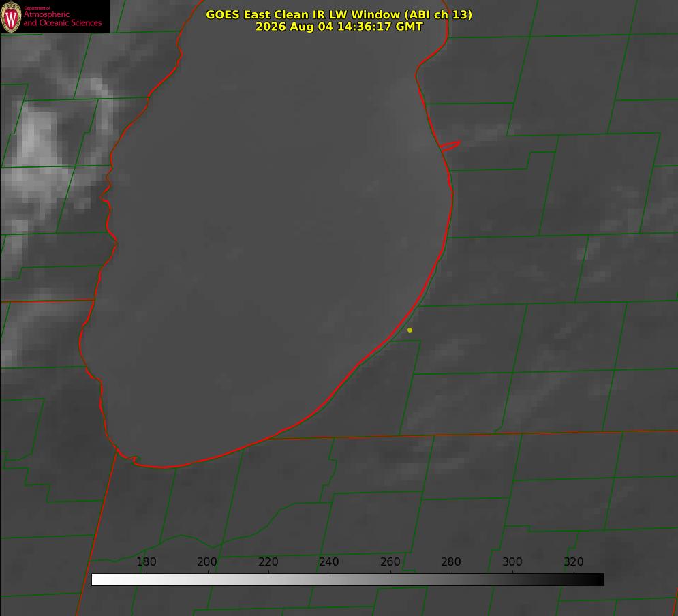Click the 320 colorbar tick label
Viewport: 678px width, 616px height.
point(574,561)
